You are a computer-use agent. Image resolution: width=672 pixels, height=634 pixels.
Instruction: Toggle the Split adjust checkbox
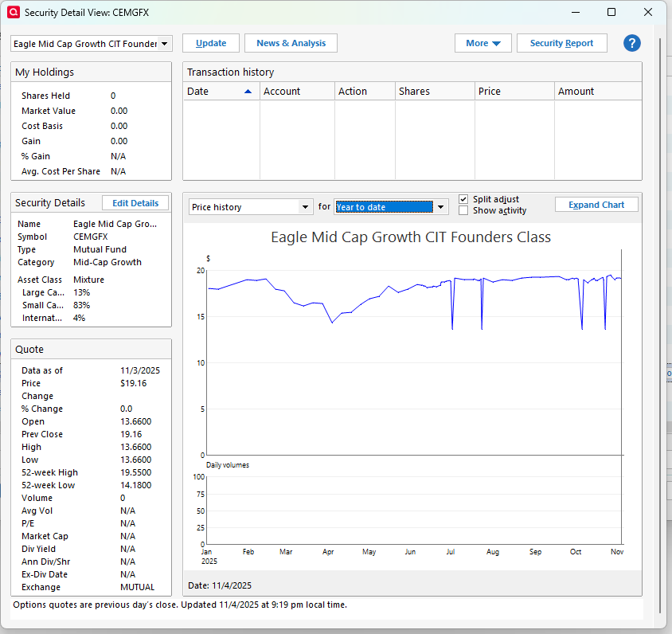click(x=463, y=199)
